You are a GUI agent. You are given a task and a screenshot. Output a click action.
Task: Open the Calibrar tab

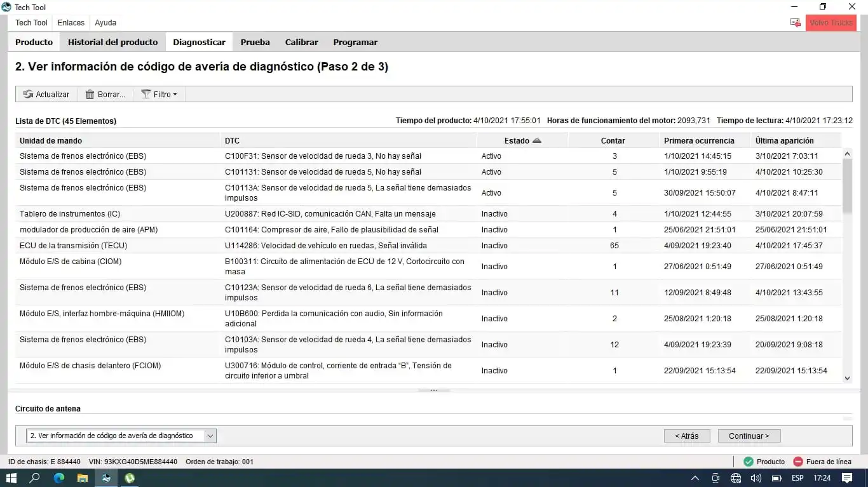(302, 42)
